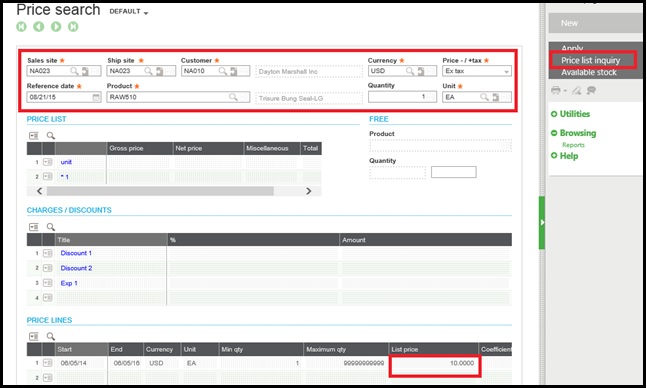Focus the Product field RAW510
The height and width of the screenshot is (388, 647).
178,97
